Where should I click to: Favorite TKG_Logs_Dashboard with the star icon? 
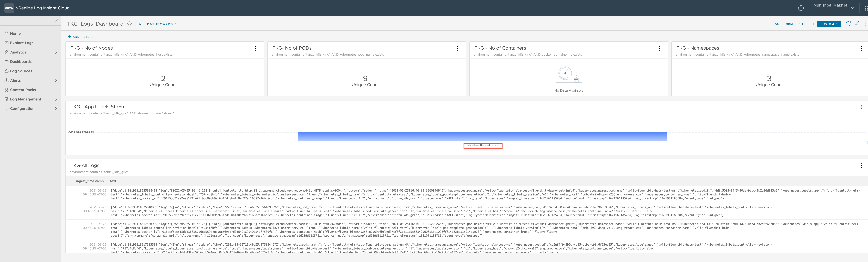129,24
